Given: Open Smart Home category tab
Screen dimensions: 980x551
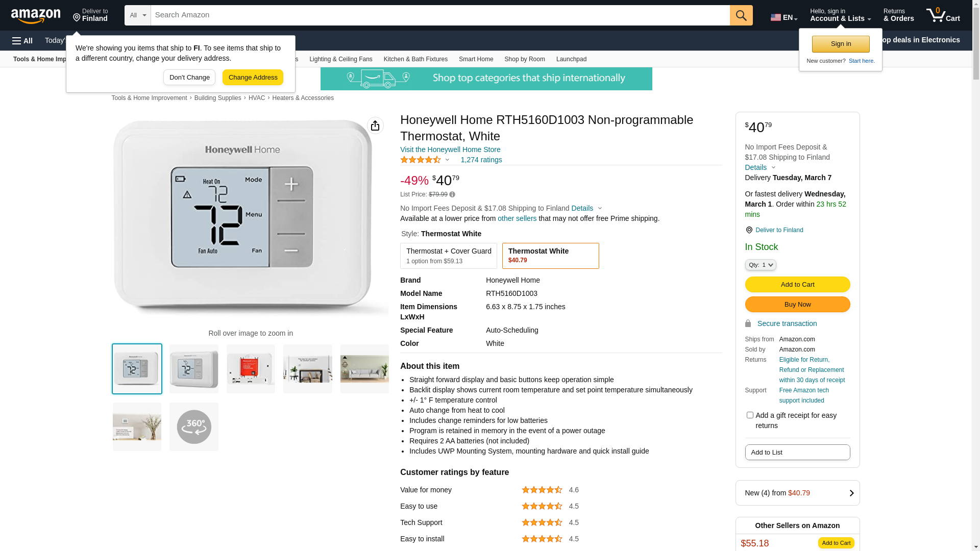Looking at the screenshot, I should coord(476,59).
